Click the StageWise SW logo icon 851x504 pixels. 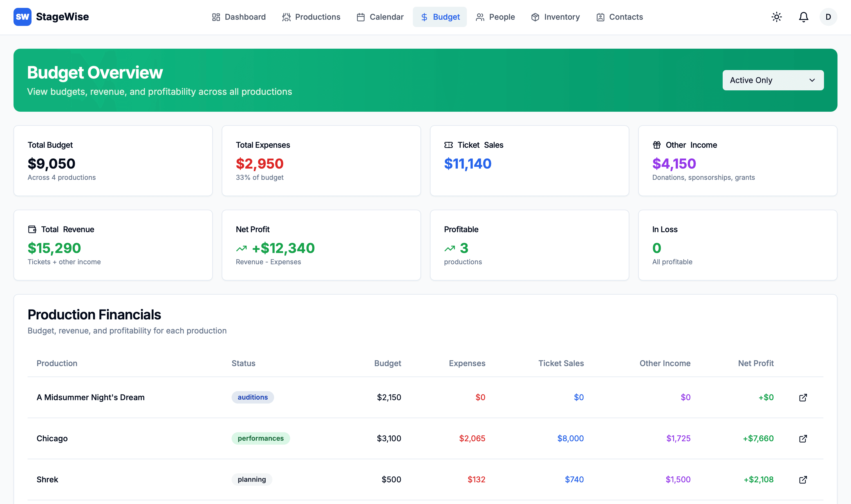(23, 17)
